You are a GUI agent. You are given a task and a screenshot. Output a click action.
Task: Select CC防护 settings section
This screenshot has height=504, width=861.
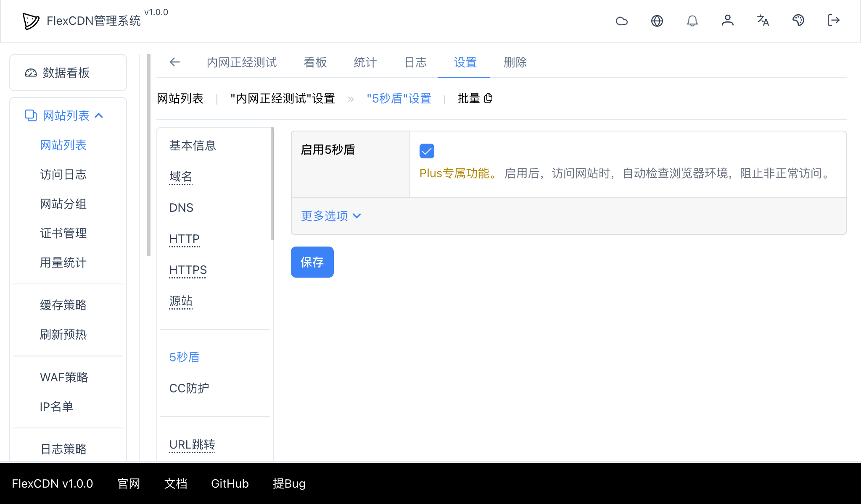tap(189, 388)
